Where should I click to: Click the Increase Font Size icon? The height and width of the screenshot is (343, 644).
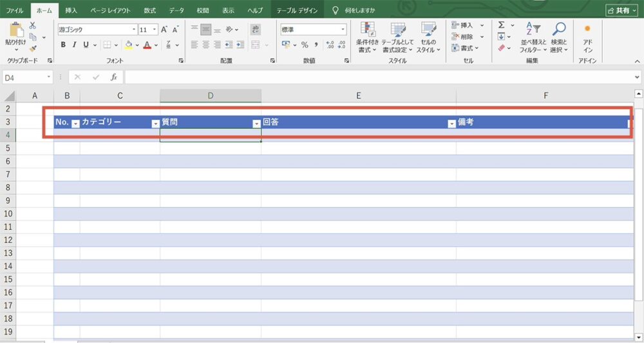click(164, 30)
